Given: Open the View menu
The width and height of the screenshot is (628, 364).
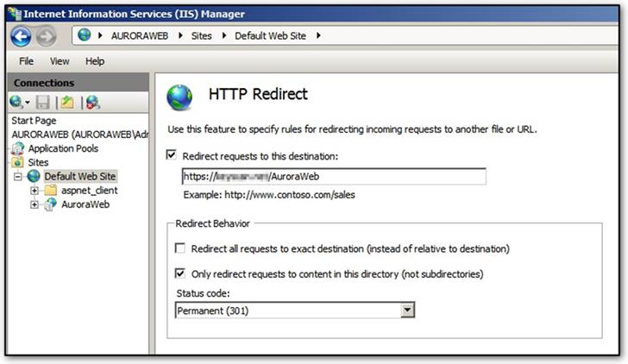Looking at the screenshot, I should [x=60, y=61].
